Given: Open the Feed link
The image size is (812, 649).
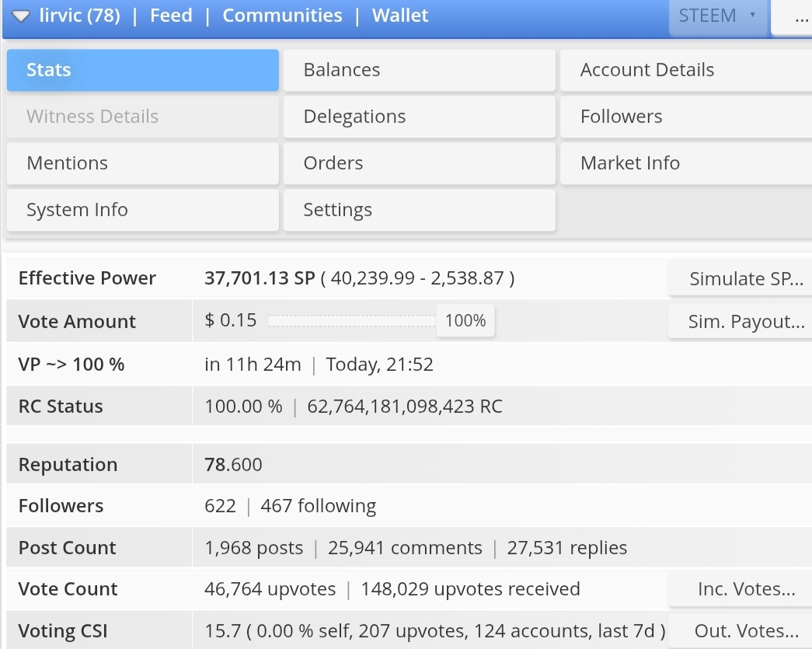Looking at the screenshot, I should click(x=171, y=16).
